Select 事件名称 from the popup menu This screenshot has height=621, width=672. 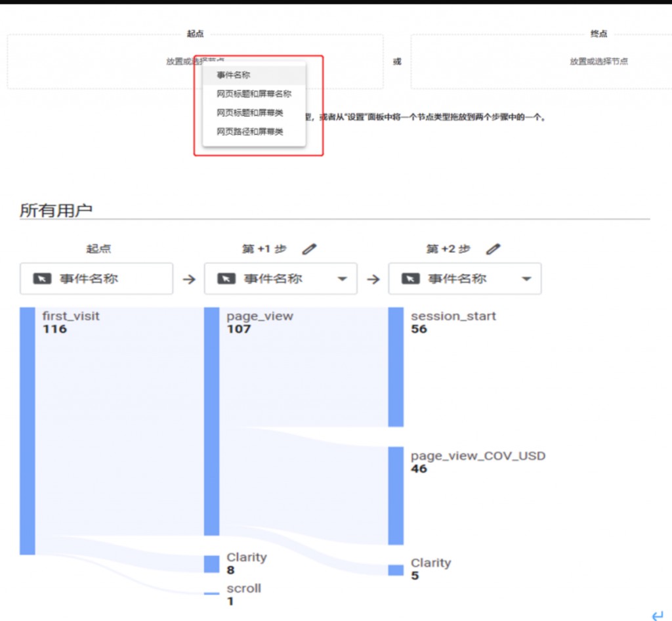[234, 75]
